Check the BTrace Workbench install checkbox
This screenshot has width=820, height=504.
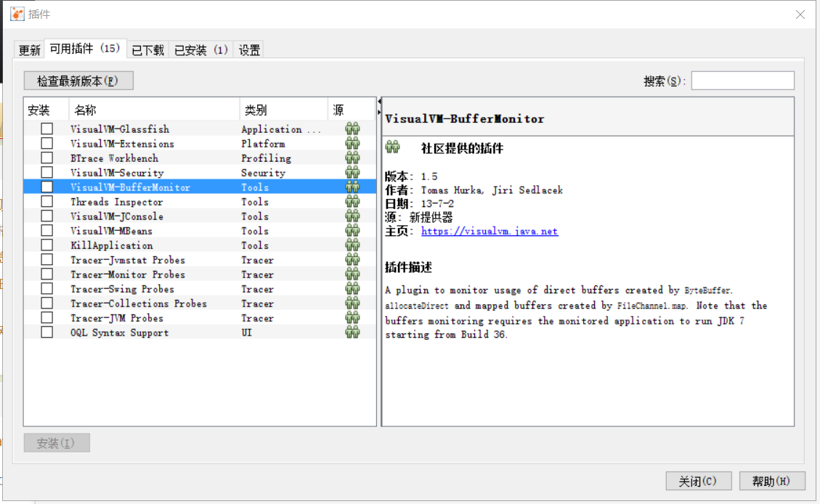tap(47, 158)
